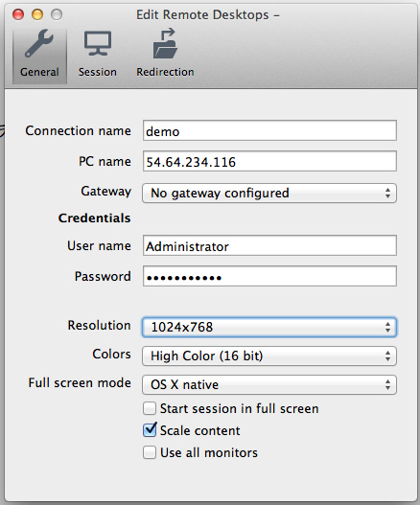Click the gray zoom window button

(x=57, y=14)
